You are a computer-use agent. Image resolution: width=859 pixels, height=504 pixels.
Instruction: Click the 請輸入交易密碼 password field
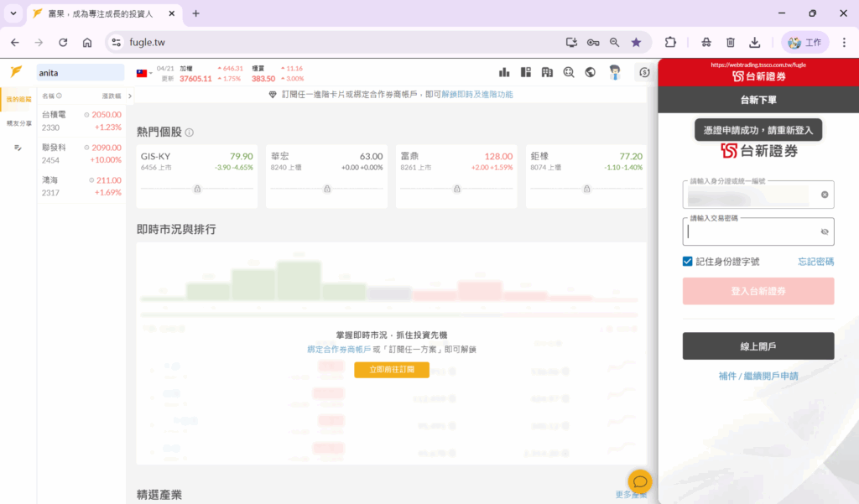pos(751,232)
